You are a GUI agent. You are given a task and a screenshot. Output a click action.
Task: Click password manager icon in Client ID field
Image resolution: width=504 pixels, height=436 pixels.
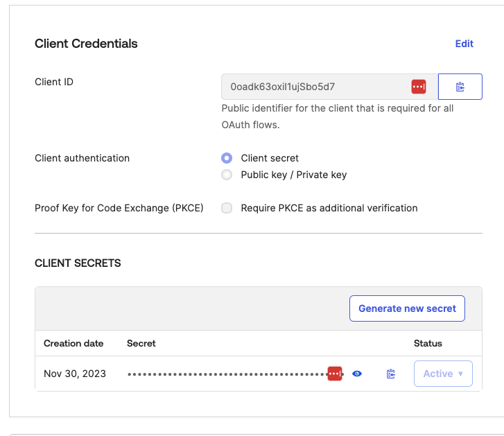[419, 87]
